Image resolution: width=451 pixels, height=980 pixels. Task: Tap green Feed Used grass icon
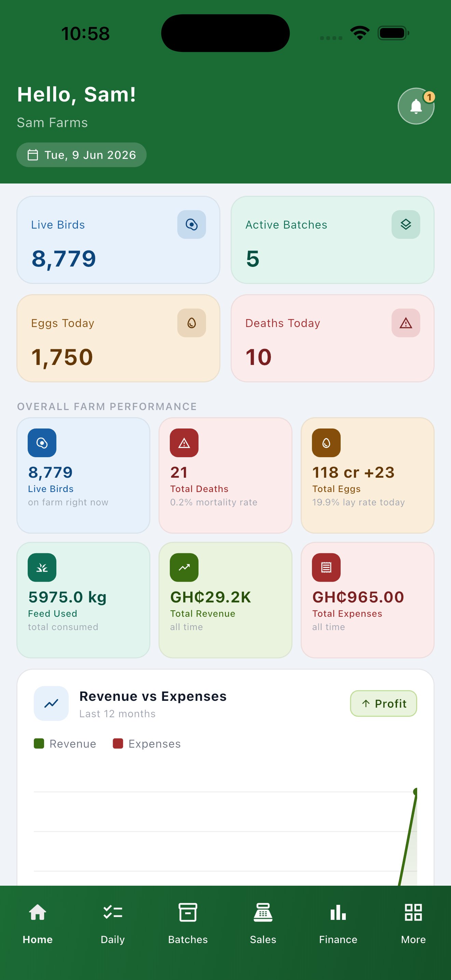click(x=42, y=568)
